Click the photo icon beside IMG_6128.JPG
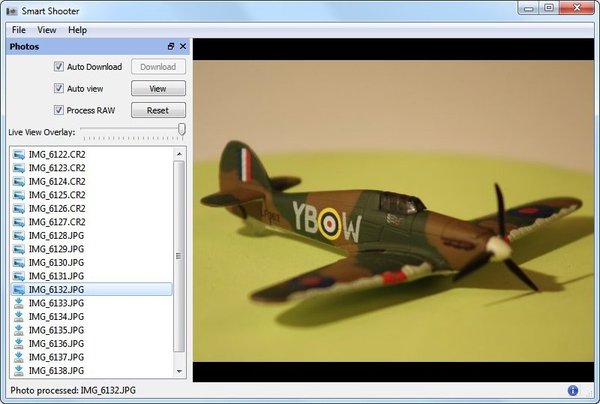 tap(18, 235)
